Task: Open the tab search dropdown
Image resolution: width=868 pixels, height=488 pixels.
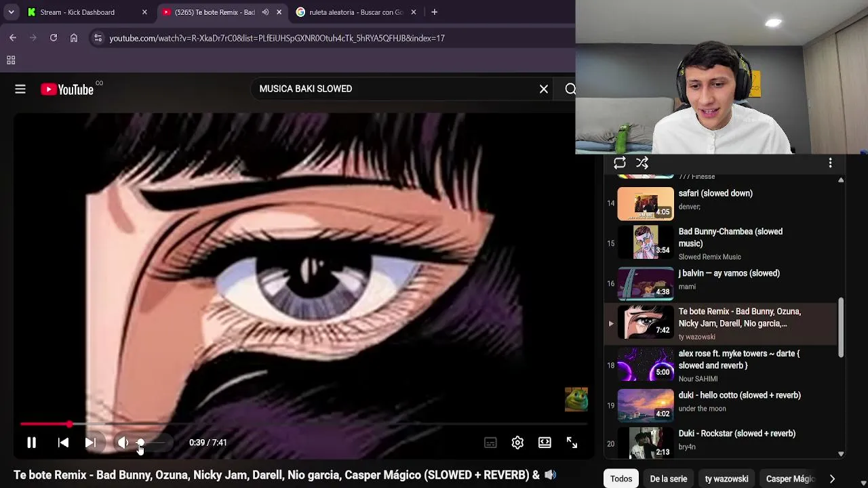Action: coord(11,12)
